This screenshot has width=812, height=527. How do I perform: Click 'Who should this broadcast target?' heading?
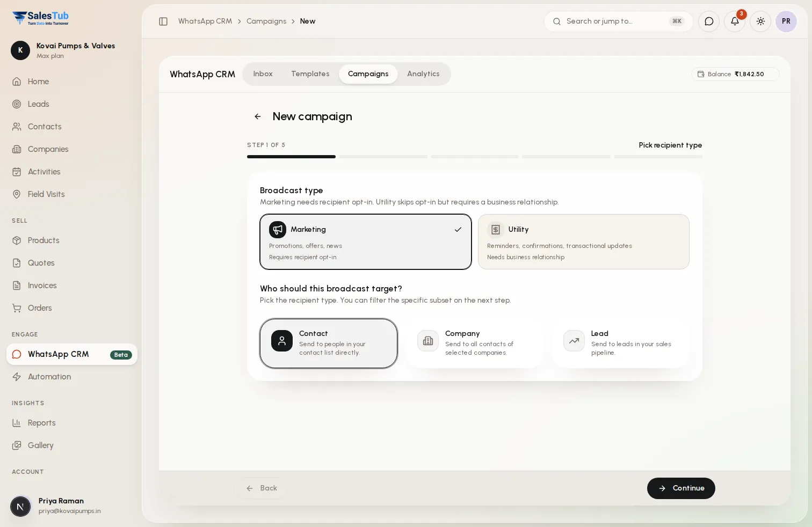click(331, 289)
